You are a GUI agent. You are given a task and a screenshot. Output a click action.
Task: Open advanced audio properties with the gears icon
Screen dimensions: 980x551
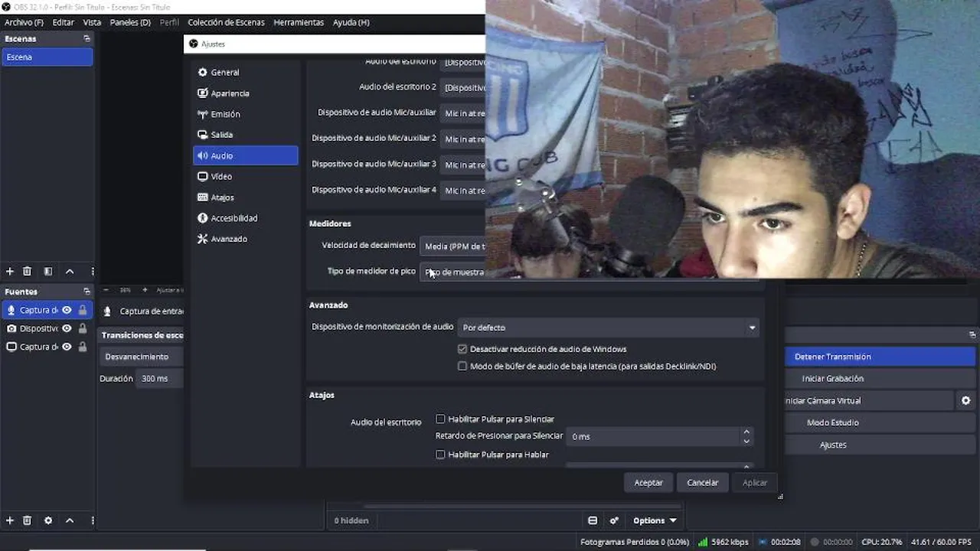pyautogui.click(x=614, y=520)
